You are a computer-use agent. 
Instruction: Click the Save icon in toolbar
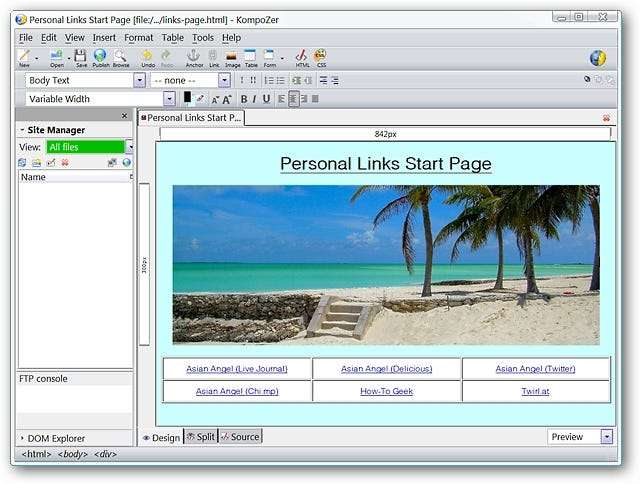(x=82, y=57)
